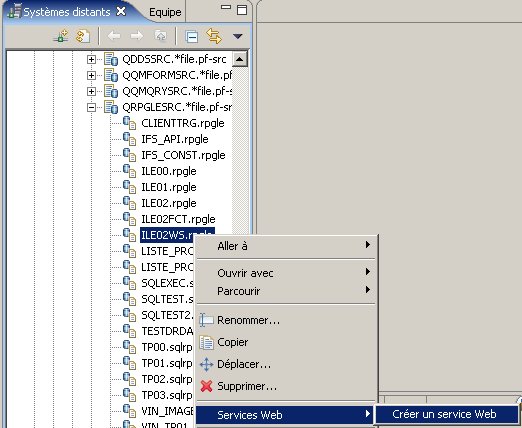
Task: Collapse all tree nodes icon
Action: coord(192,36)
